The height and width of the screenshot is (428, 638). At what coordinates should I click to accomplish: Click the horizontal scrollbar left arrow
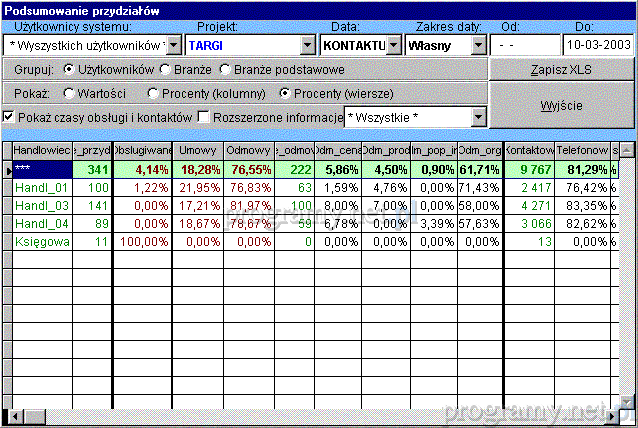8,413
